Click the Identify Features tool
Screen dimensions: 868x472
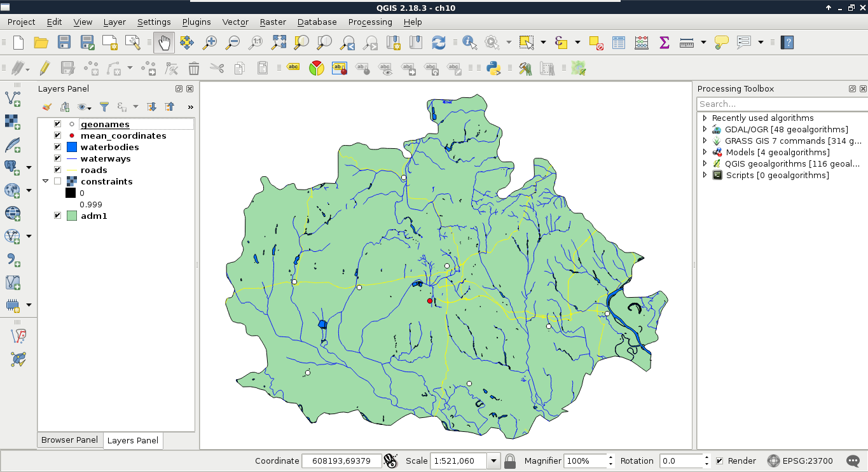[470, 43]
